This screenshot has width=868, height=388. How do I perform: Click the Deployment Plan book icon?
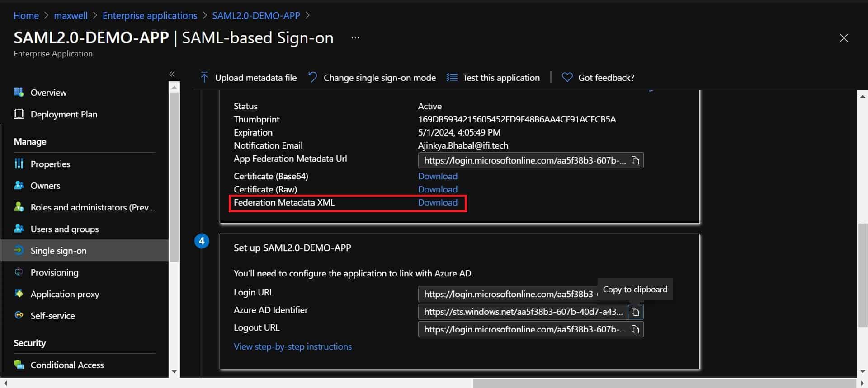point(19,114)
